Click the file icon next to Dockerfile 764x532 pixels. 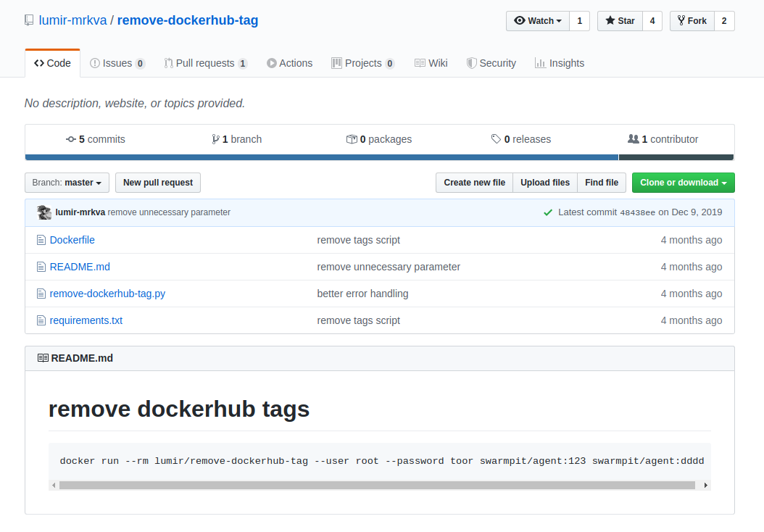(x=41, y=240)
